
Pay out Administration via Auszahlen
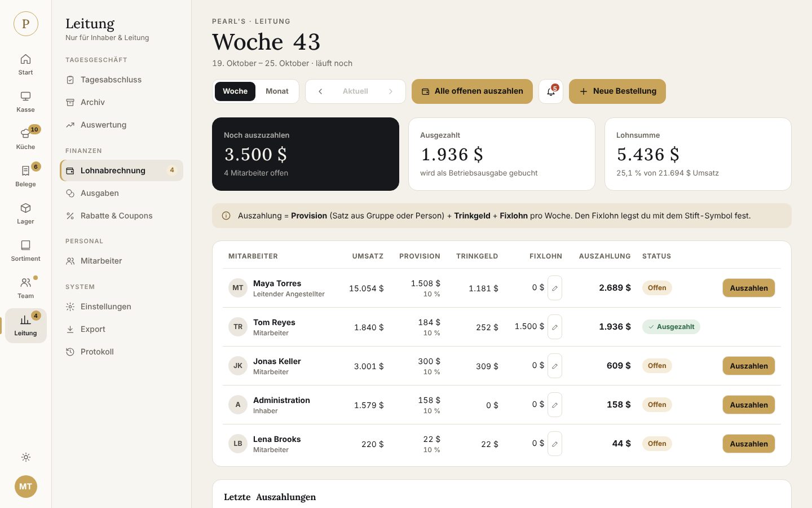(749, 405)
